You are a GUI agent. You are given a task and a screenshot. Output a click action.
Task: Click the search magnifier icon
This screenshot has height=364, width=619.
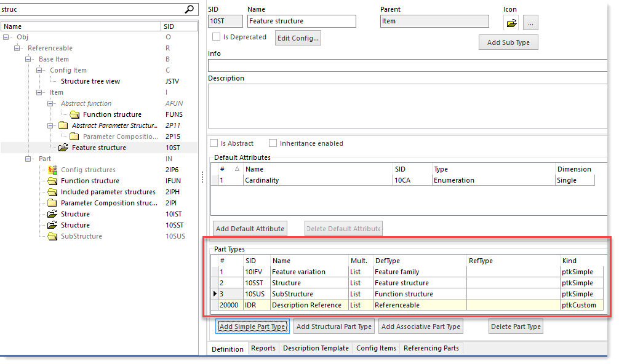click(191, 10)
